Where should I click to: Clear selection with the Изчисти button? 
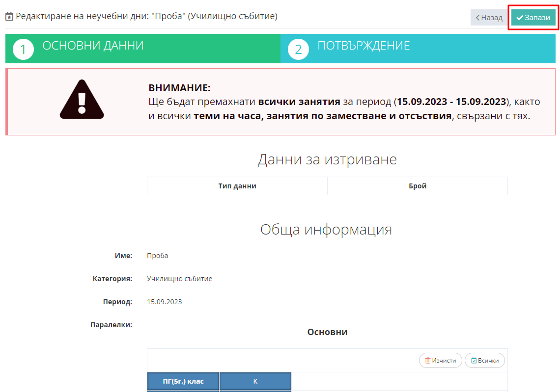point(440,361)
